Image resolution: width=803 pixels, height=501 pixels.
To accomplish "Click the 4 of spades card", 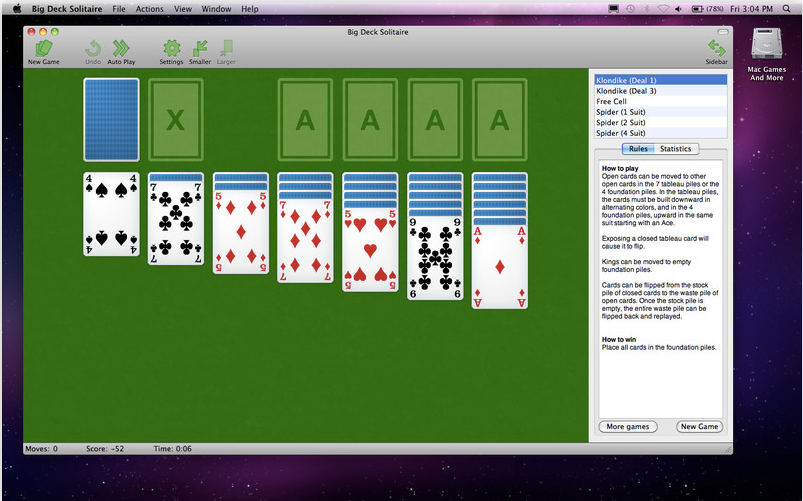I will (x=111, y=214).
